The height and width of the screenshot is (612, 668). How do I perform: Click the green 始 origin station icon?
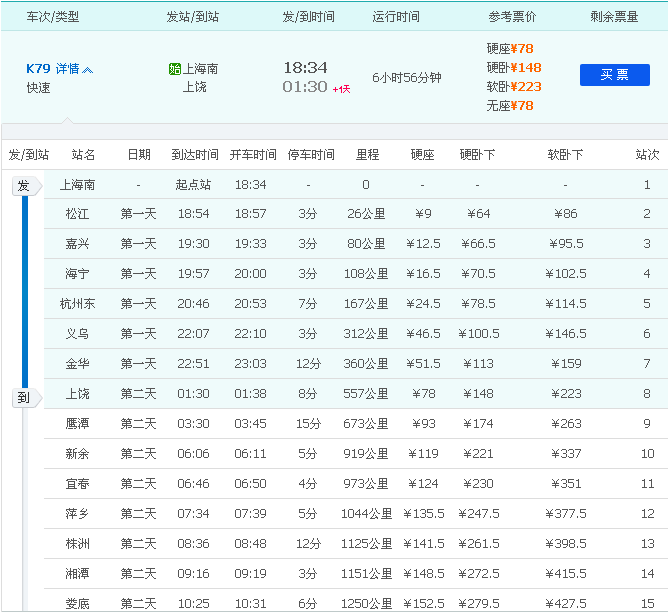[175, 69]
